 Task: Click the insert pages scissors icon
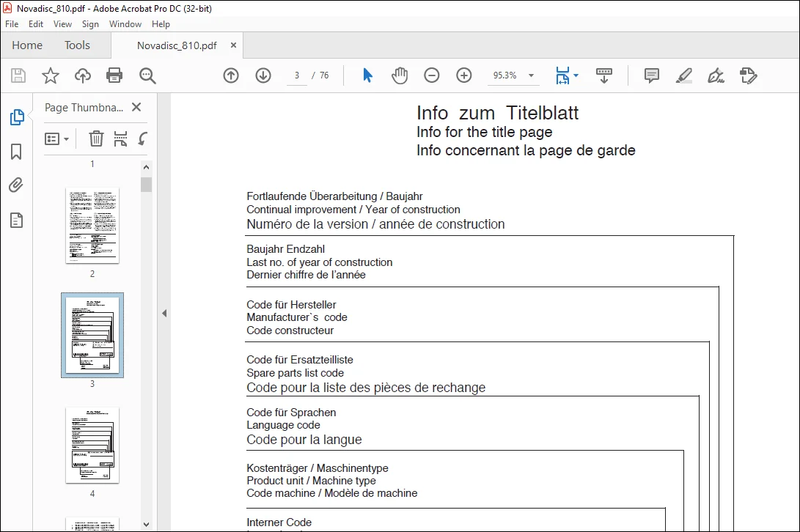pos(120,138)
